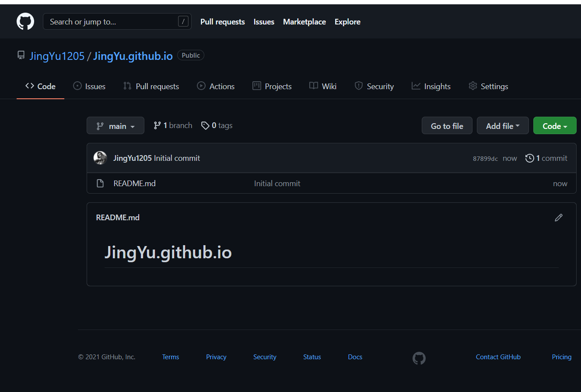Click Contact GitHub in footer
Screen dimensions: 581x392
coord(498,357)
